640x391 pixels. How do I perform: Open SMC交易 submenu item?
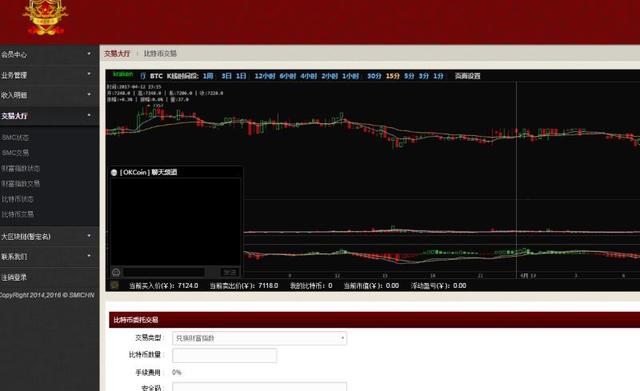point(16,153)
